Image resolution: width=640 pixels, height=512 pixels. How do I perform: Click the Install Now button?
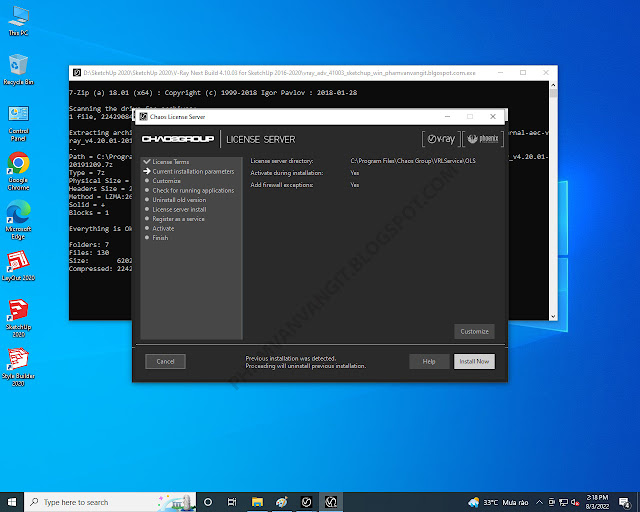click(474, 361)
